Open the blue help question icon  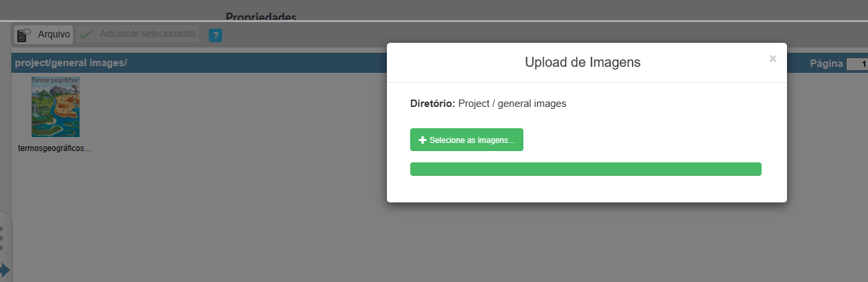pos(215,35)
